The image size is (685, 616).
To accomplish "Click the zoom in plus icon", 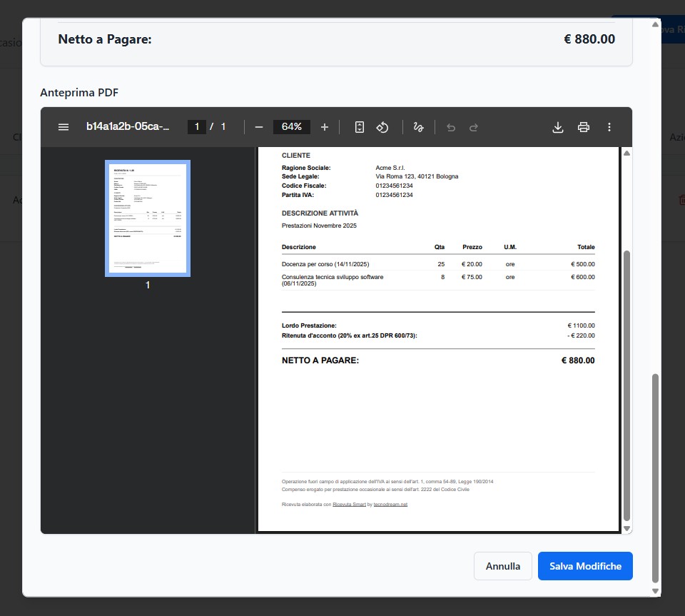I will [325, 127].
